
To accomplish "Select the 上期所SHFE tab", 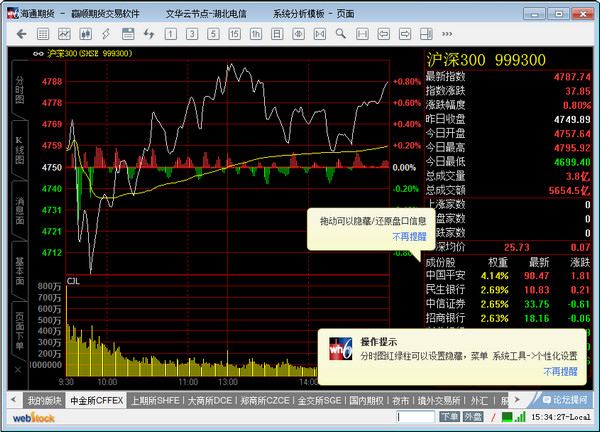I will [155, 401].
